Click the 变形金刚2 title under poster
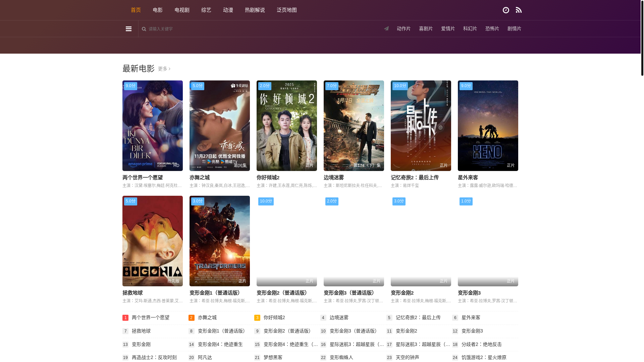This screenshot has width=644, height=362. [x=402, y=293]
